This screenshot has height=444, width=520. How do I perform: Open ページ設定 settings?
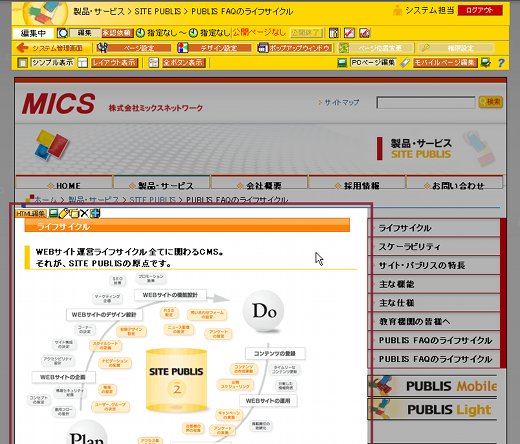[139, 48]
